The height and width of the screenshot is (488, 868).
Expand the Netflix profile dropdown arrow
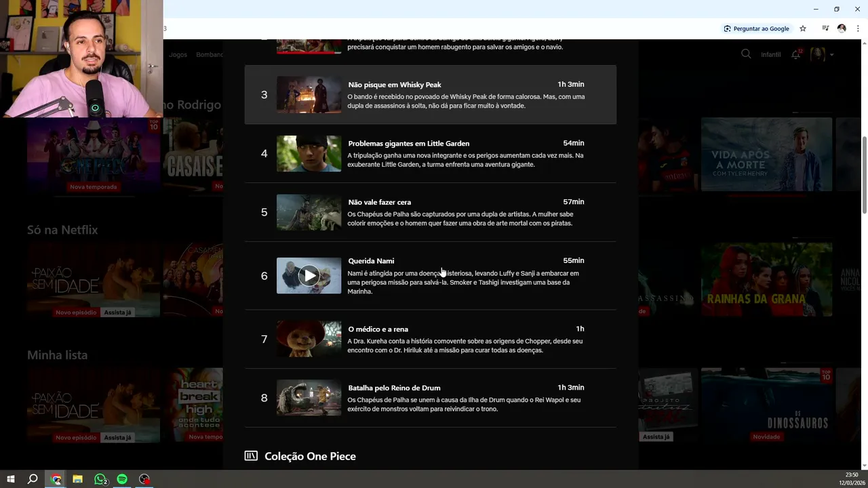(831, 55)
